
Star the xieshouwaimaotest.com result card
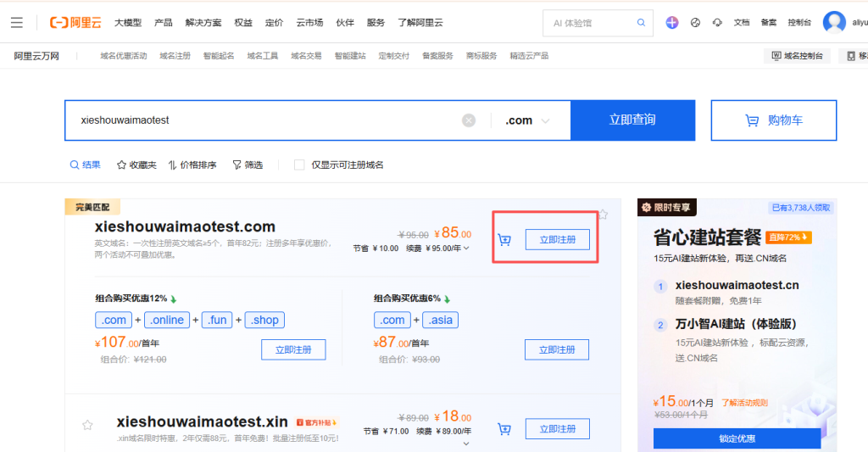(603, 215)
